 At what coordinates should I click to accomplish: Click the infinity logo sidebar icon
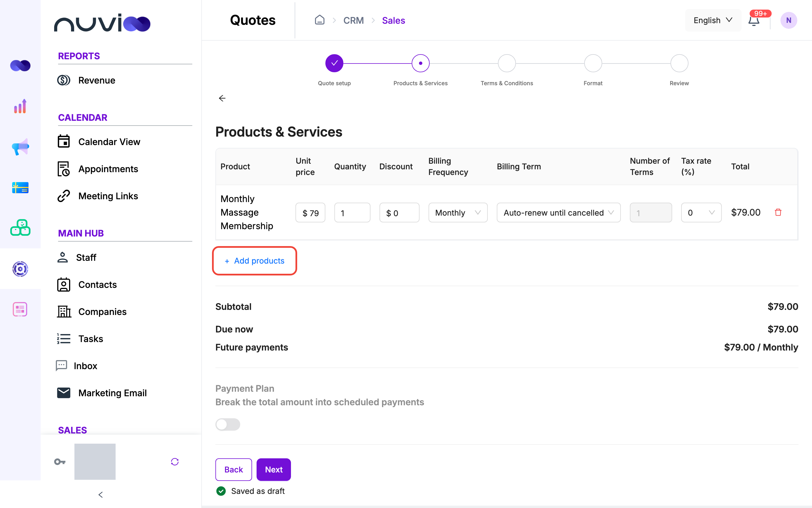click(20, 65)
